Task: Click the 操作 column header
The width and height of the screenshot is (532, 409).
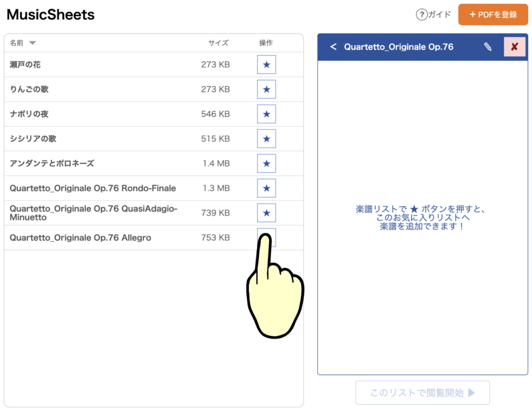Action: point(265,43)
